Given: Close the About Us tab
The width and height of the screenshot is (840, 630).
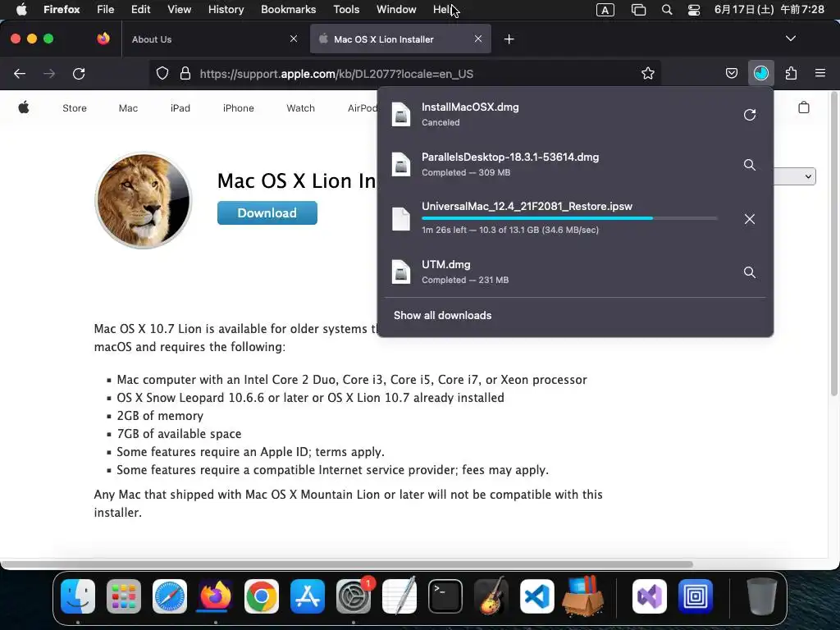Looking at the screenshot, I should click(294, 39).
